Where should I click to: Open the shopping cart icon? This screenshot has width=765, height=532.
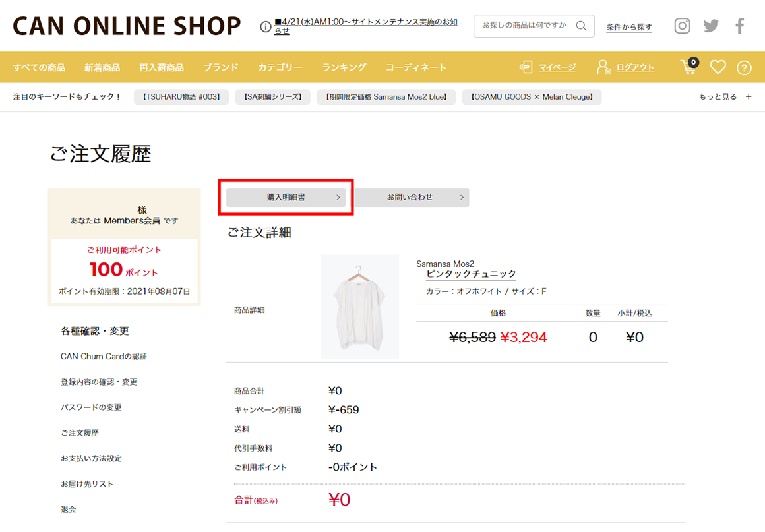688,67
